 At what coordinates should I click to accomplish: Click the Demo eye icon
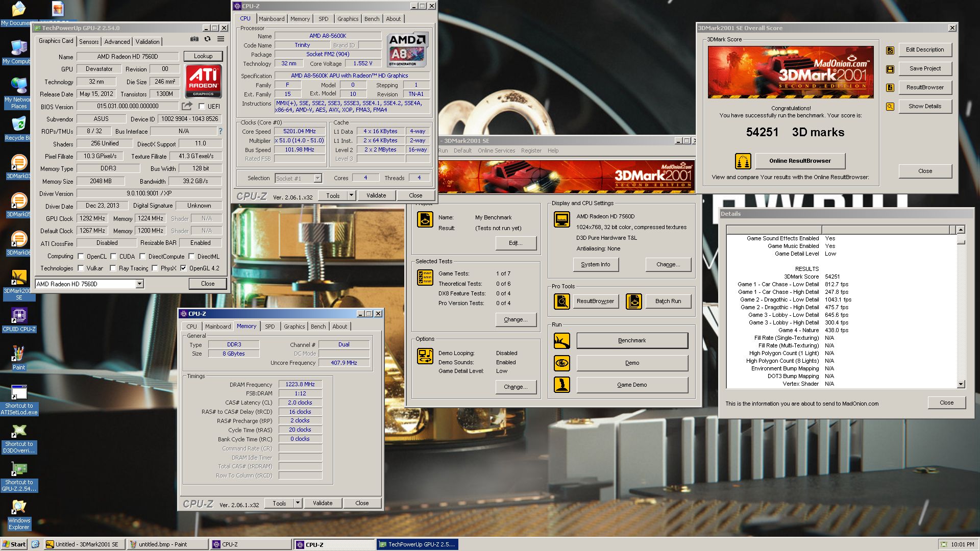pyautogui.click(x=562, y=363)
